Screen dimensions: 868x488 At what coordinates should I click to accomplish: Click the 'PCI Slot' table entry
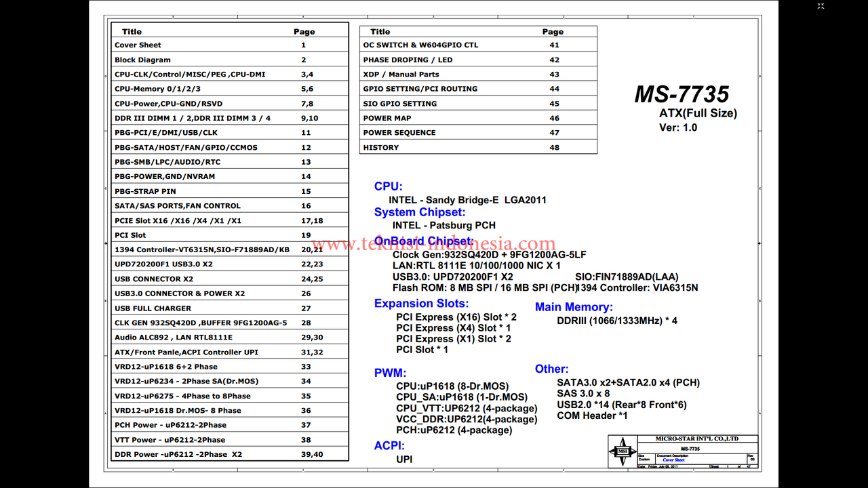pyautogui.click(x=230, y=235)
